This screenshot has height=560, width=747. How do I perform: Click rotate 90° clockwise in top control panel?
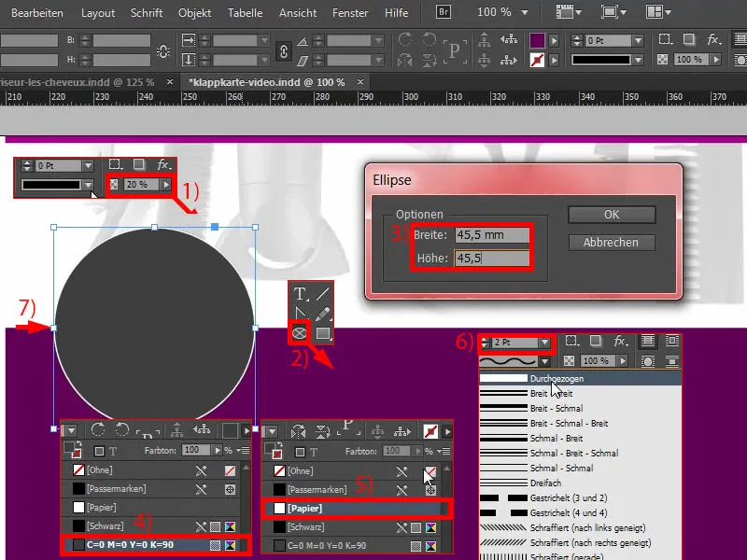click(405, 39)
